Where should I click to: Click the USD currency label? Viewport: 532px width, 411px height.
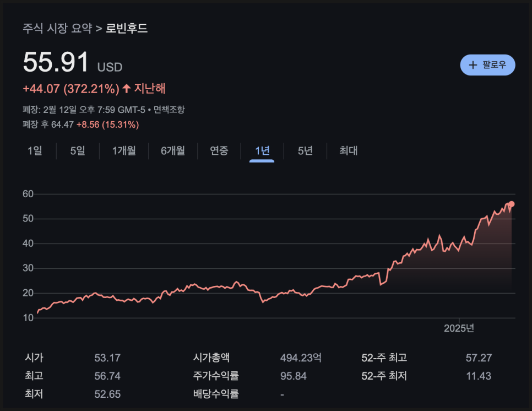coord(110,67)
